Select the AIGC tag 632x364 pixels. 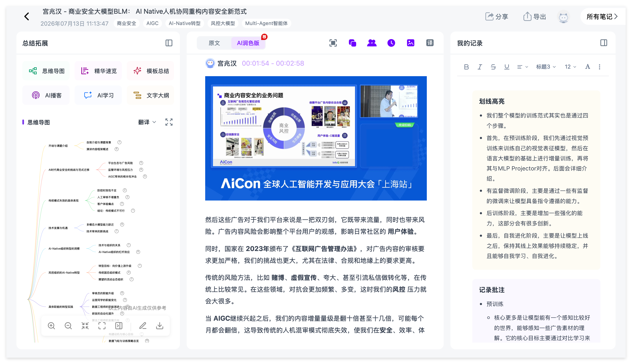153,24
